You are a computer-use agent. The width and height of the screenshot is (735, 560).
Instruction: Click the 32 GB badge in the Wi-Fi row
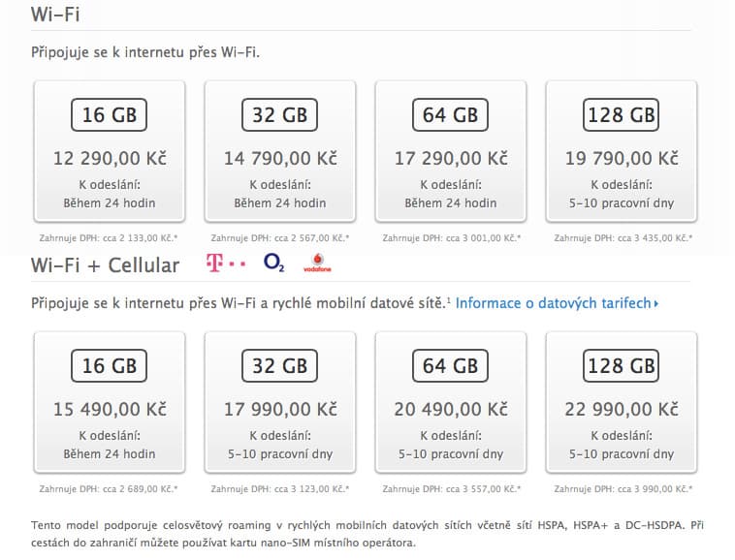pyautogui.click(x=279, y=115)
